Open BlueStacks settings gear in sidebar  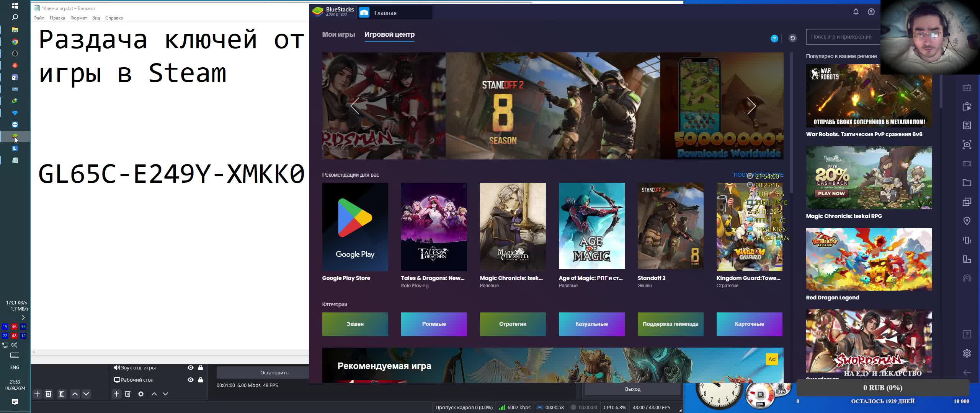coord(967,353)
